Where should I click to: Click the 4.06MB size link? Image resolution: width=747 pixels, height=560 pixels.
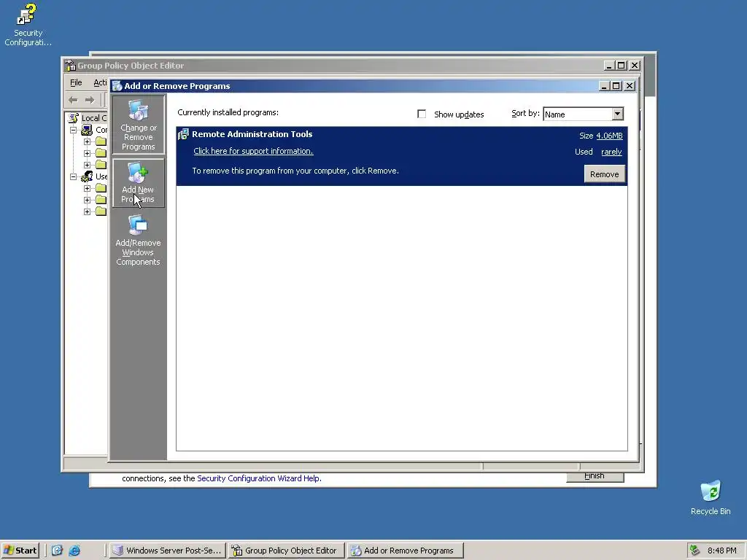click(609, 136)
